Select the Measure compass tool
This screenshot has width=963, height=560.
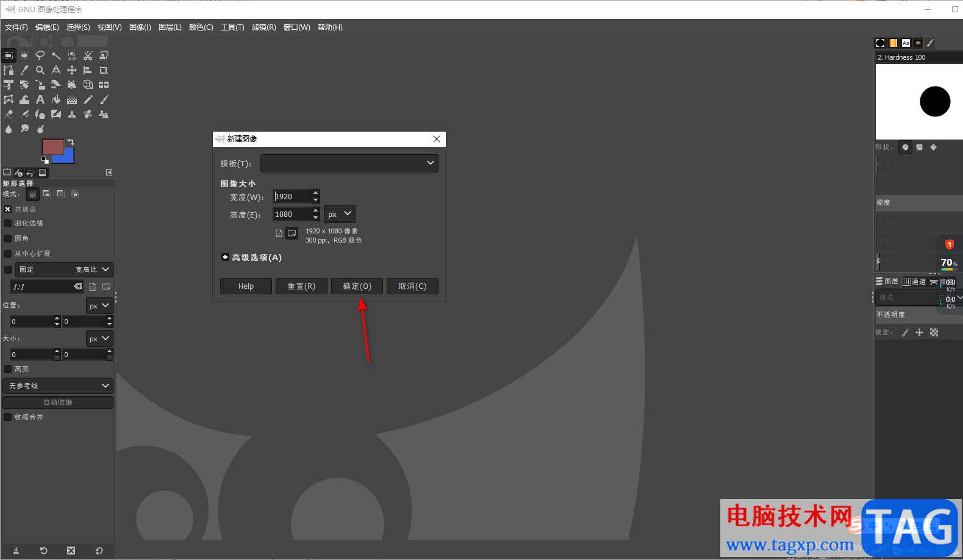(x=56, y=70)
